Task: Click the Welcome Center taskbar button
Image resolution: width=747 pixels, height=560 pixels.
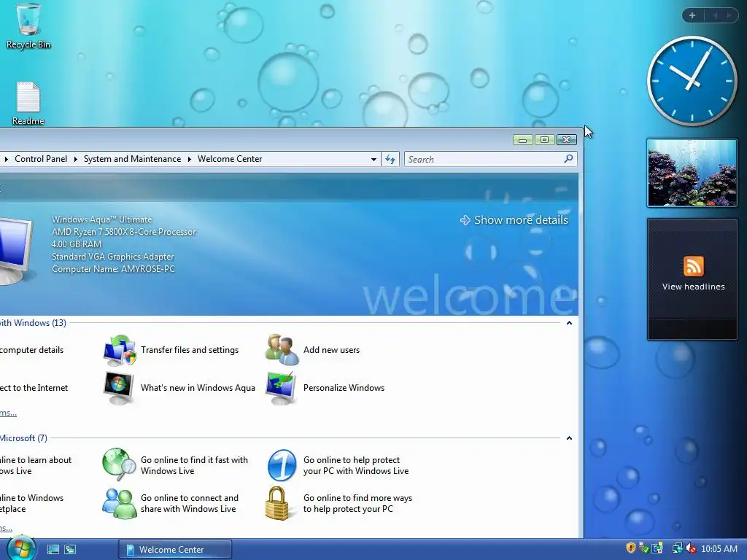Action: coord(175,550)
